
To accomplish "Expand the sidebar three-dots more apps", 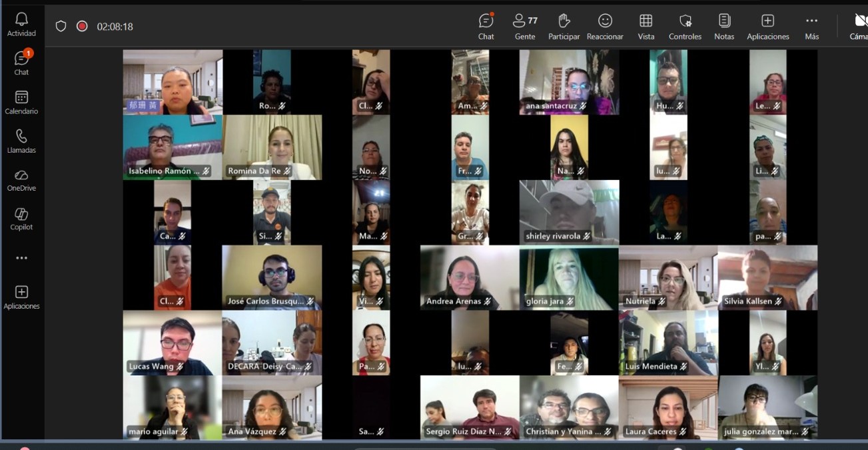I will [21, 258].
